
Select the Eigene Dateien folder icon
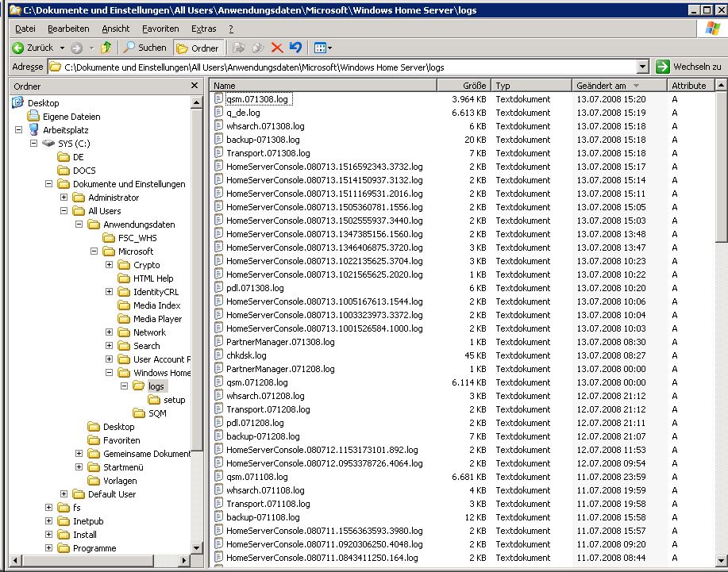[33, 116]
